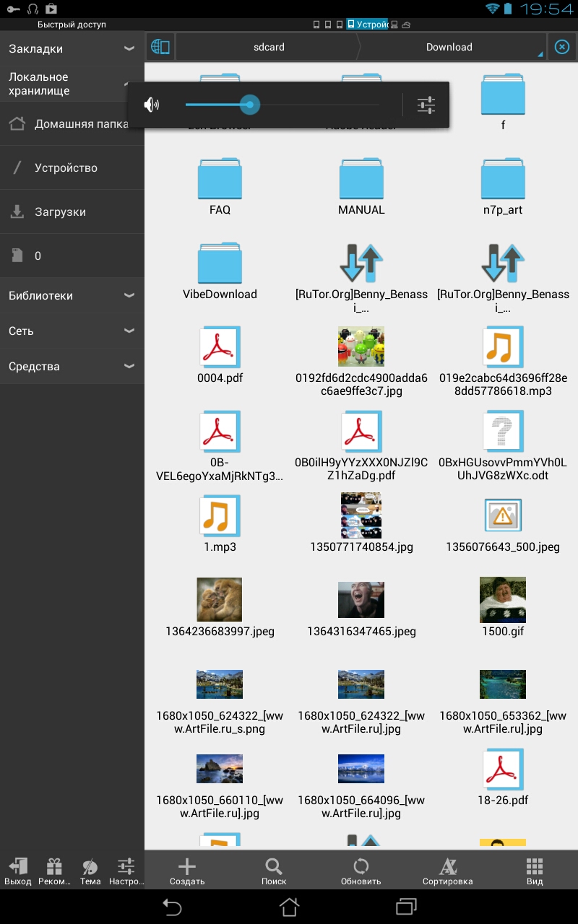The image size is (578, 924).
Task: Tap Выход to exit the app
Action: [x=18, y=871]
